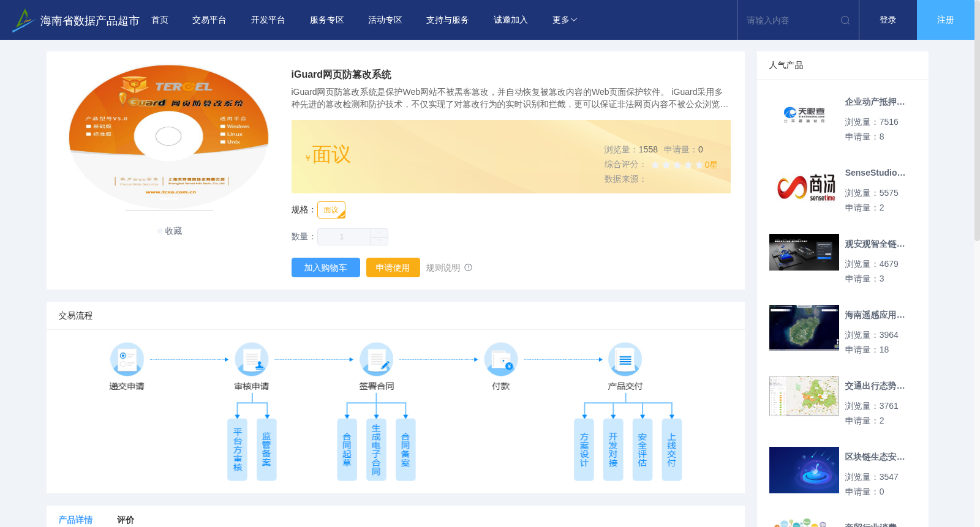Click the 开发对接 sub-step box
The height and width of the screenshot is (527, 980).
click(x=613, y=450)
